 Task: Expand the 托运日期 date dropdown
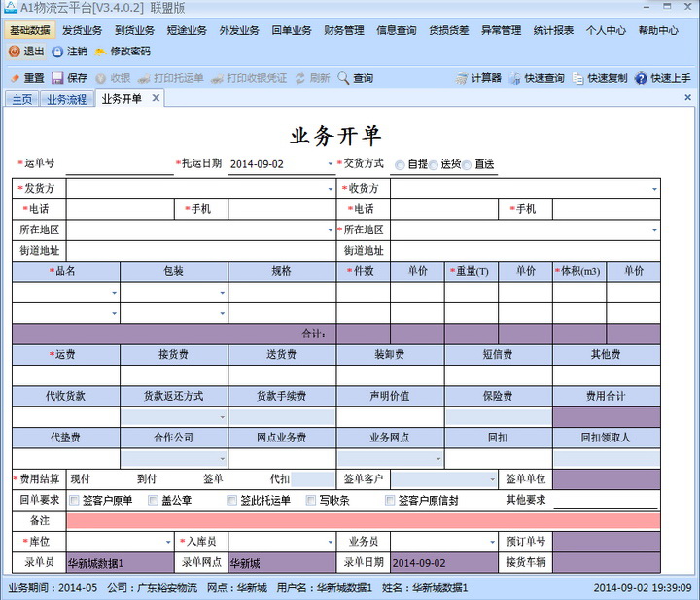[330, 164]
